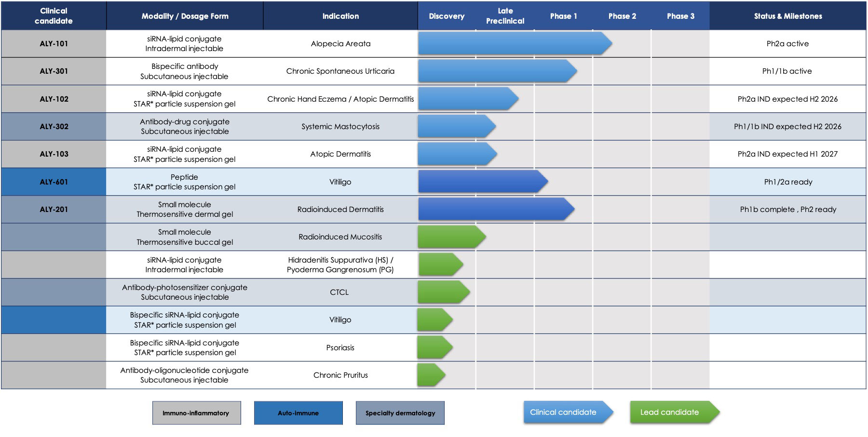This screenshot has width=868, height=437.
Task: Select the ALY-302 candidate cell
Action: [x=54, y=126]
